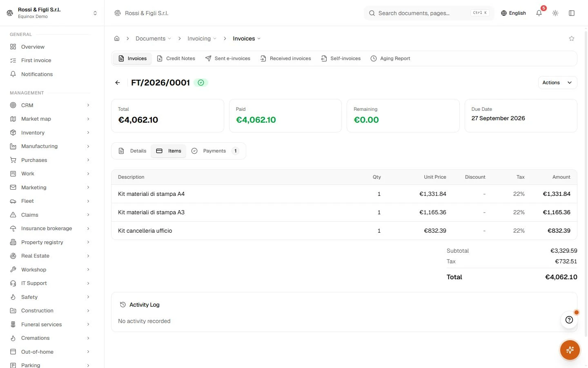
Task: Switch to the Credit Notes tab
Action: click(176, 58)
